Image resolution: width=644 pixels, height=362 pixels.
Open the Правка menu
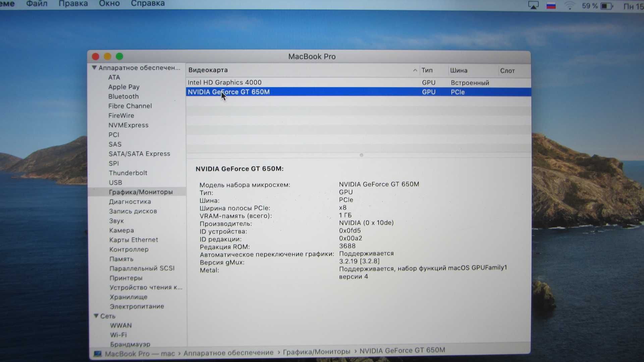pos(73,4)
